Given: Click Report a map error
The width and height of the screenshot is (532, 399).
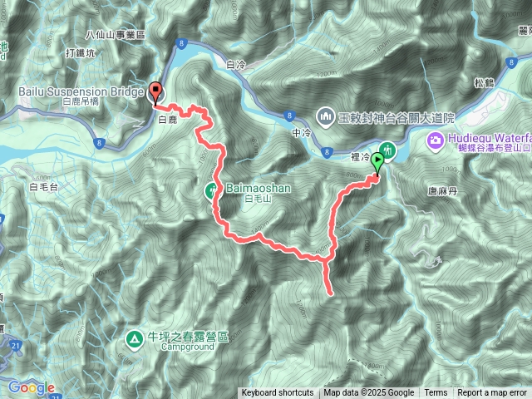Looking at the screenshot, I should tap(492, 392).
